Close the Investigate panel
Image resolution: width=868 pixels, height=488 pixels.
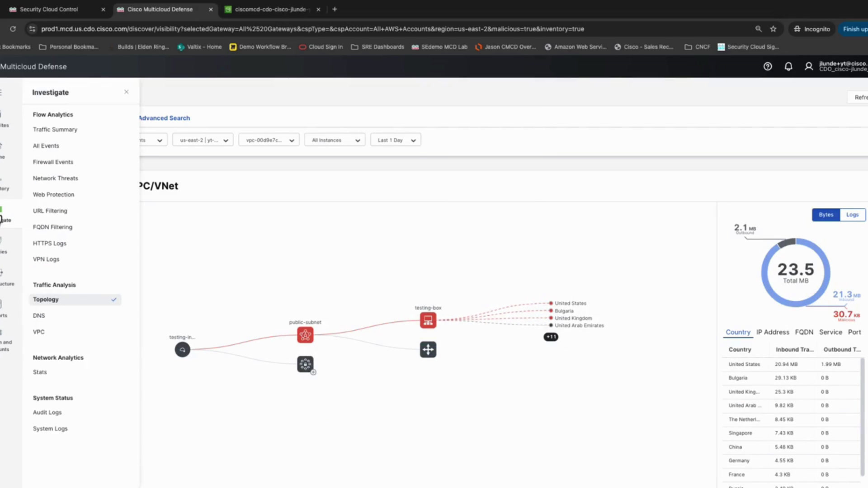click(x=127, y=92)
